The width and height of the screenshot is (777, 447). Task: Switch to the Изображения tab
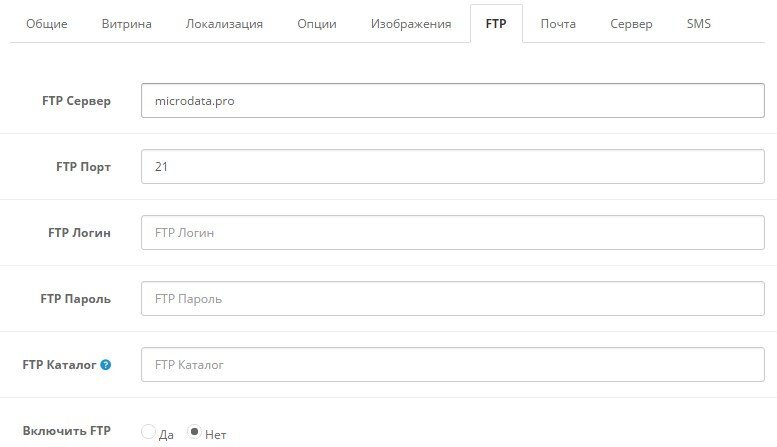click(411, 24)
